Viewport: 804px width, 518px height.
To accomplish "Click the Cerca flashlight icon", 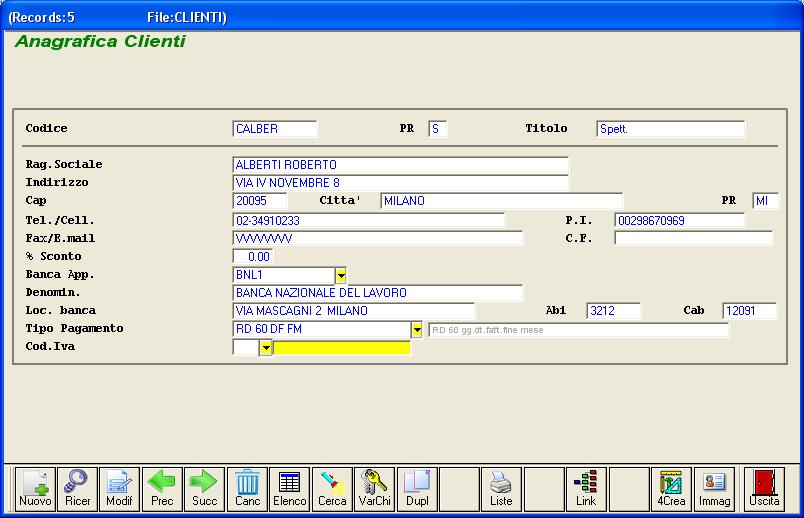I will [x=332, y=489].
